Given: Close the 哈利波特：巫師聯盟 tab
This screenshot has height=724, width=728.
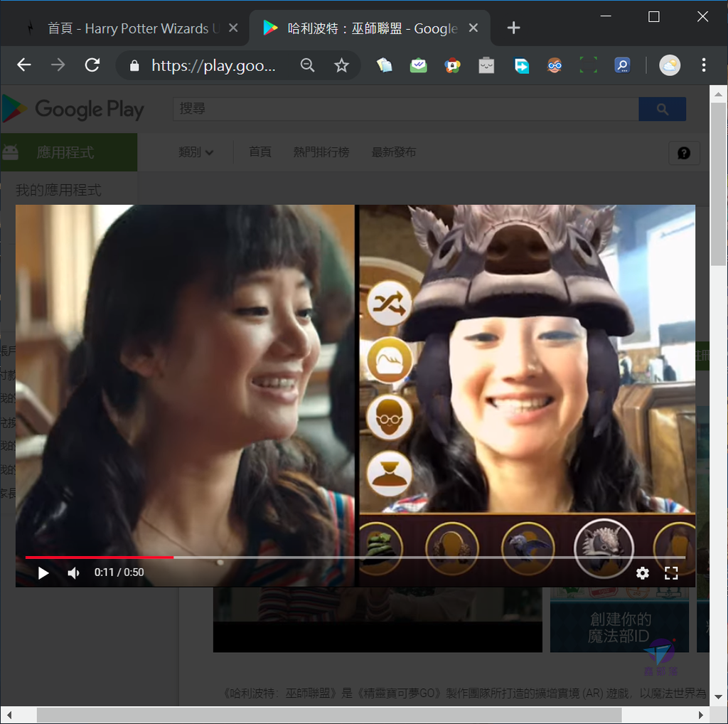Looking at the screenshot, I should click(473, 28).
